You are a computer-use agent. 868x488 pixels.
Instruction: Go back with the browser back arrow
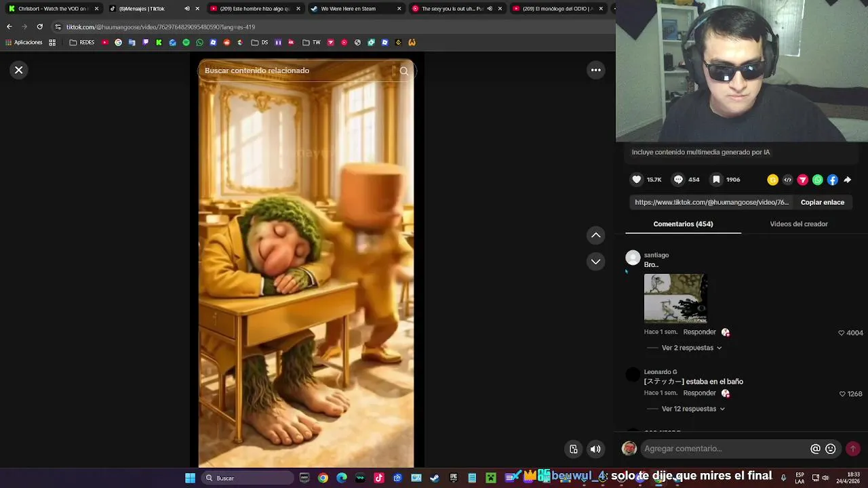pyautogui.click(x=9, y=26)
